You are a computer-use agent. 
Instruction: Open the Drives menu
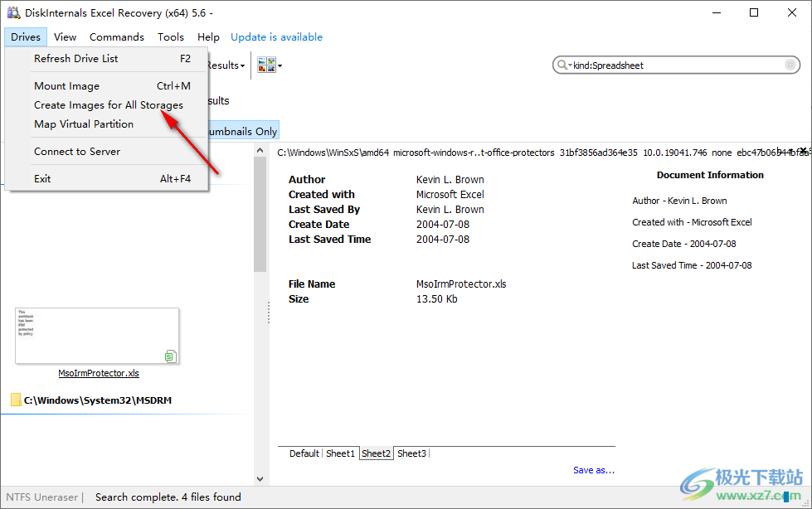click(26, 36)
